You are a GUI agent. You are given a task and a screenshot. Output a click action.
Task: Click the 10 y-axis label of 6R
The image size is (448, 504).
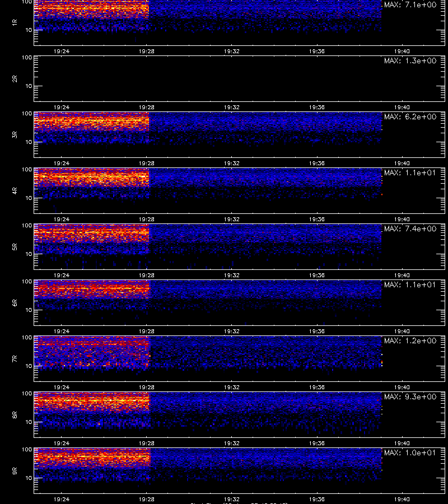[29, 310]
